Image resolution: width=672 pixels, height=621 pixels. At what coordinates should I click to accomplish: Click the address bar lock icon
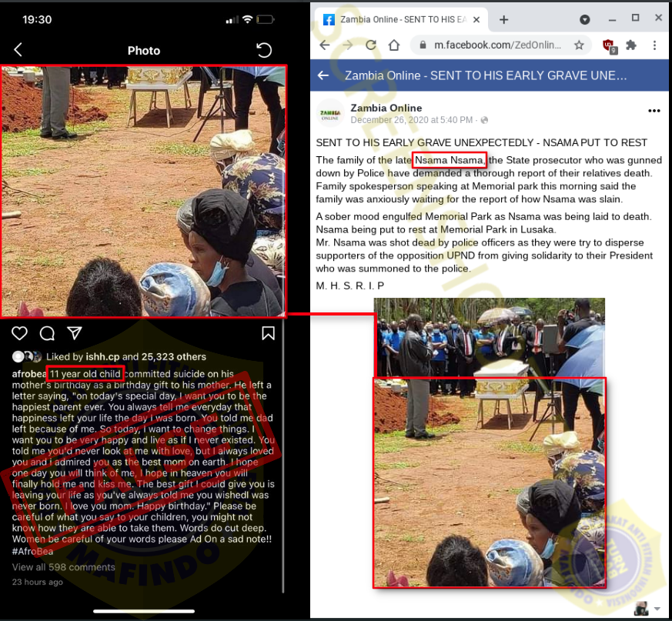point(423,45)
